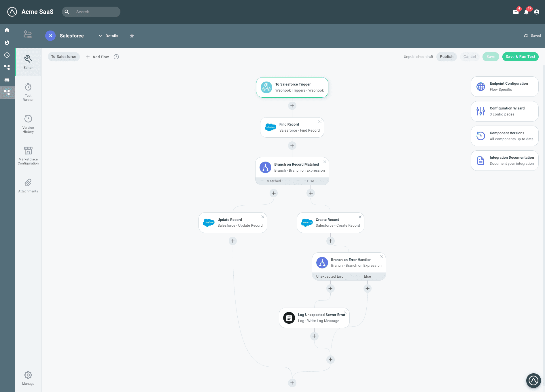Viewport: 545px width, 392px height.
Task: Remove the Update Record step
Action: (263, 217)
